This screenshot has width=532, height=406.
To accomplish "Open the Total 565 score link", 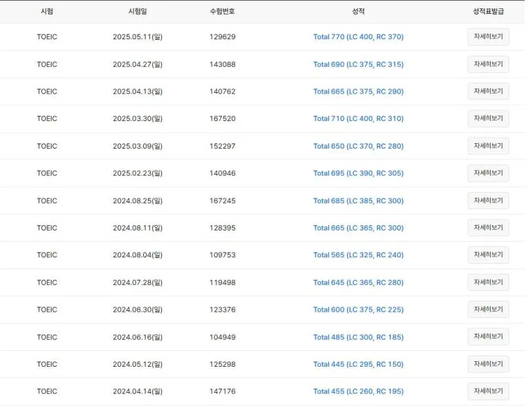I will tap(358, 255).
